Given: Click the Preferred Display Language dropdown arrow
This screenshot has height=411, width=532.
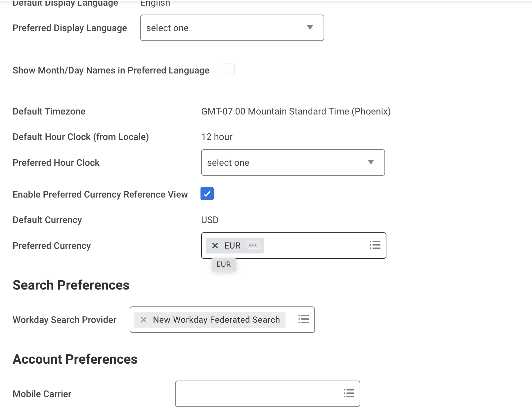Looking at the screenshot, I should (x=310, y=28).
